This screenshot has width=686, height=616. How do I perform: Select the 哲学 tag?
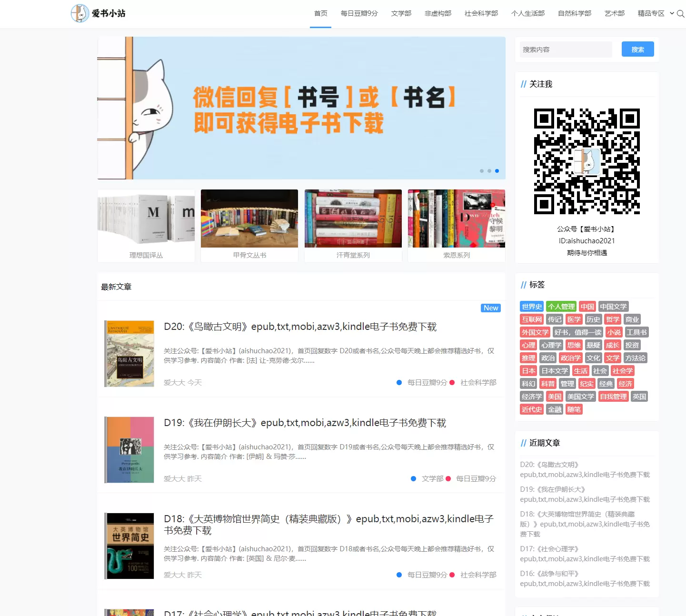click(612, 319)
